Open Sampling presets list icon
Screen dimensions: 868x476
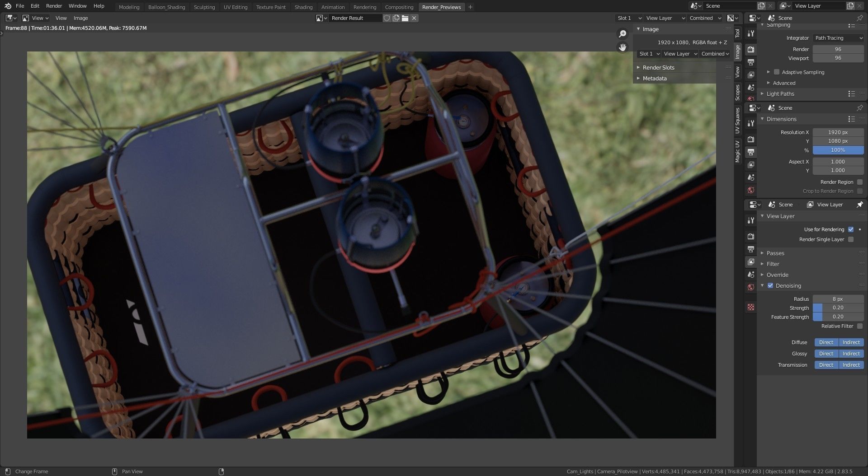(851, 24)
